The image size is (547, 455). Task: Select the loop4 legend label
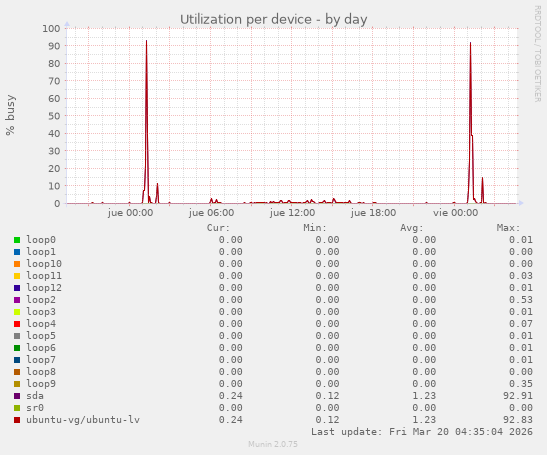pos(41,323)
